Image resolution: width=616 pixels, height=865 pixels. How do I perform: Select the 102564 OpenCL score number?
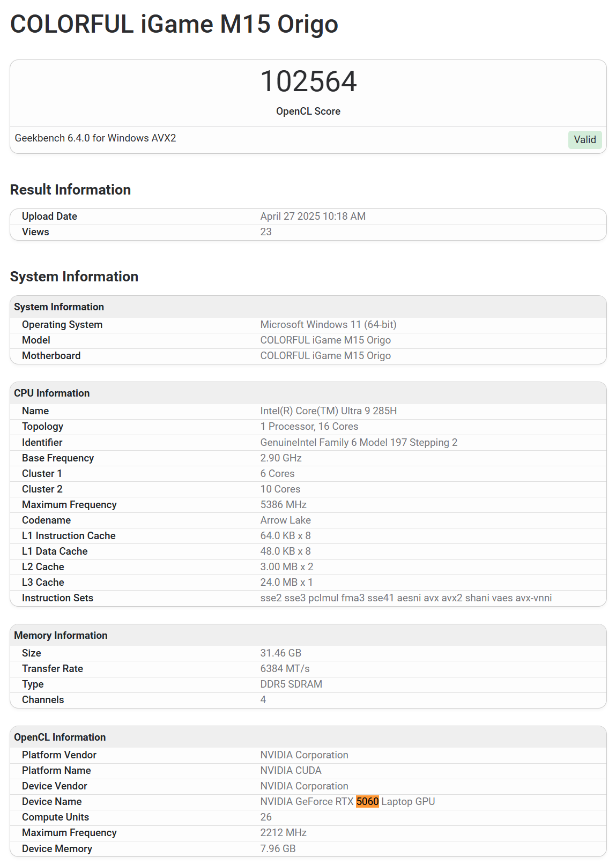[x=308, y=81]
